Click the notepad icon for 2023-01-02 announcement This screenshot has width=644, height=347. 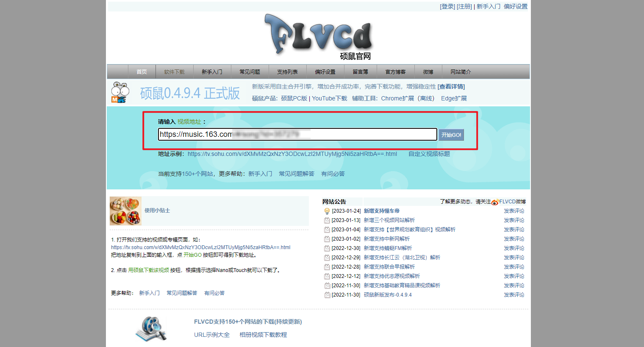coord(327,239)
